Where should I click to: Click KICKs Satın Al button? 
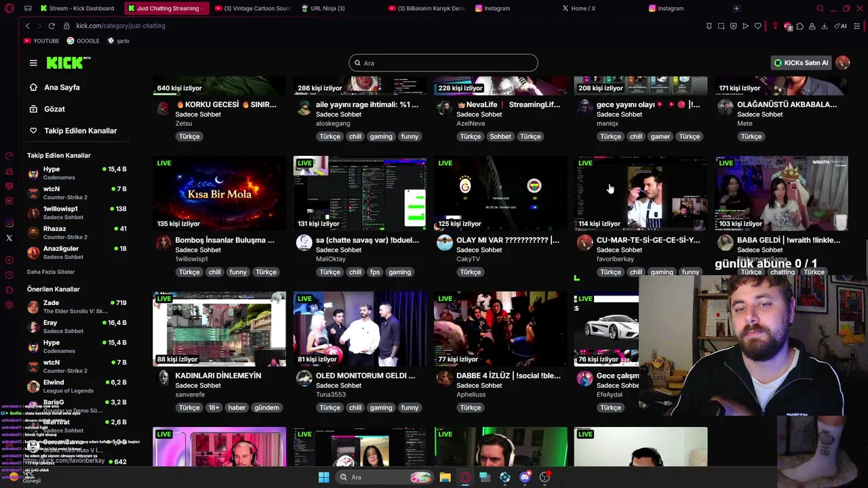click(801, 63)
